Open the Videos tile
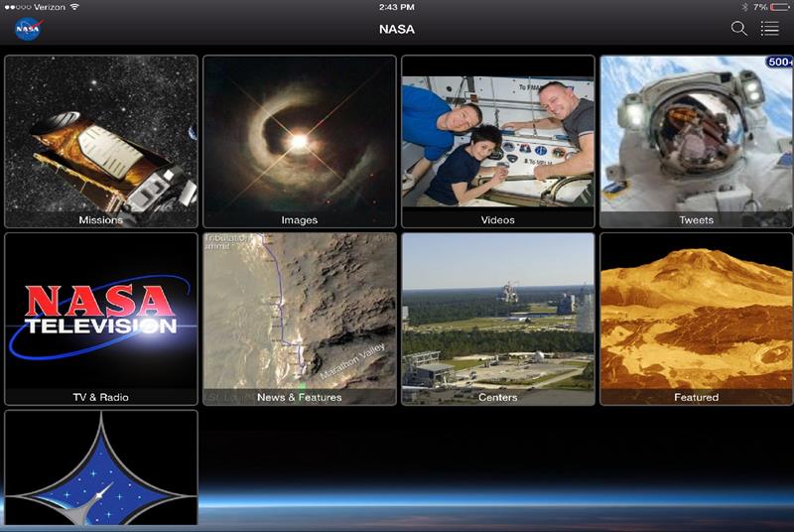Image resolution: width=794 pixels, height=532 pixels. click(x=498, y=142)
